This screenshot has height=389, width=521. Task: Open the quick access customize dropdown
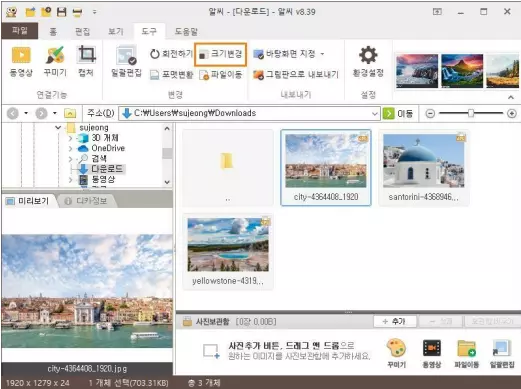tap(95, 12)
